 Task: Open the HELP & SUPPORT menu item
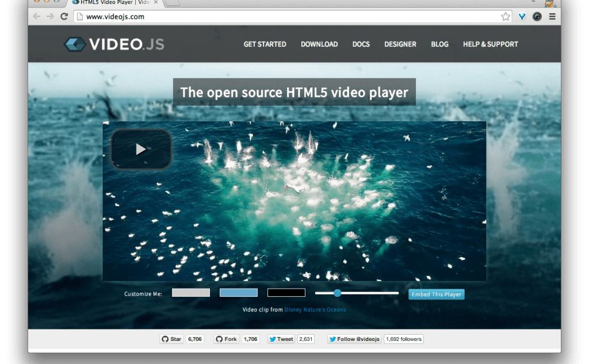(x=490, y=44)
